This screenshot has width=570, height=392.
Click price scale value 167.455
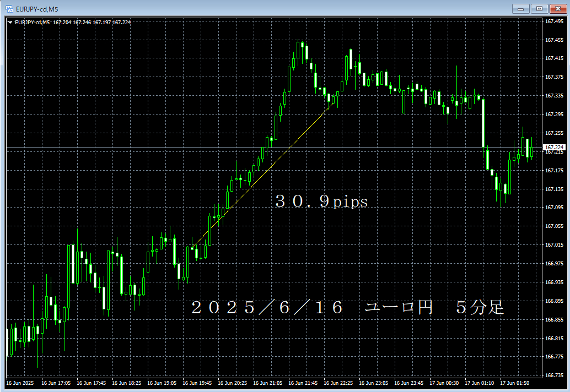tap(554, 40)
